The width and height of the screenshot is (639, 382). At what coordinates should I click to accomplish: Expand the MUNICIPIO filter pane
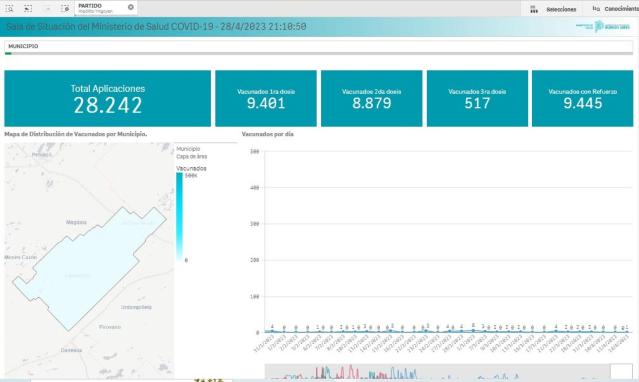tap(318, 48)
